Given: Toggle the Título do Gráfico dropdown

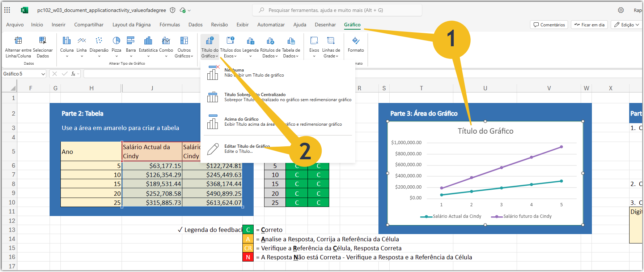Looking at the screenshot, I should [x=210, y=47].
